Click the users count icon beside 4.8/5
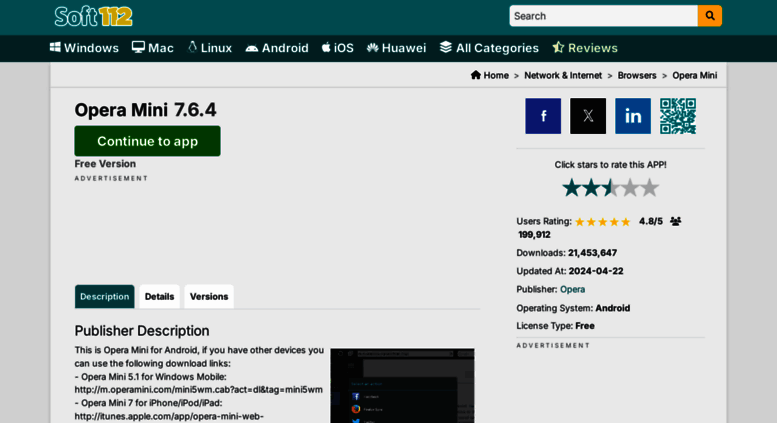This screenshot has width=777, height=423. pyautogui.click(x=675, y=221)
